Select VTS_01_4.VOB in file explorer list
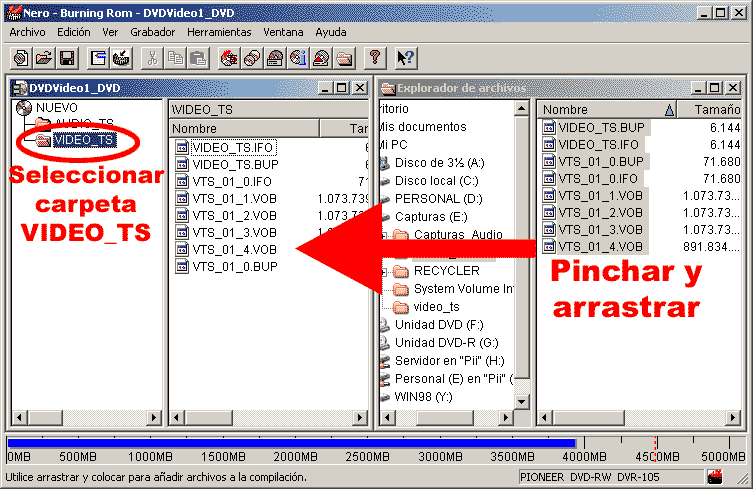 (x=600, y=246)
